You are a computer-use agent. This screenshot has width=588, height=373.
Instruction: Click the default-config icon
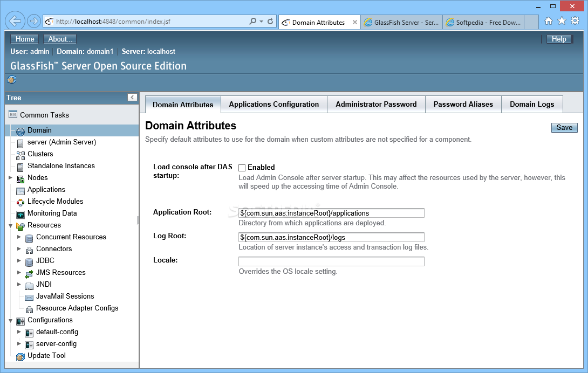tap(29, 333)
